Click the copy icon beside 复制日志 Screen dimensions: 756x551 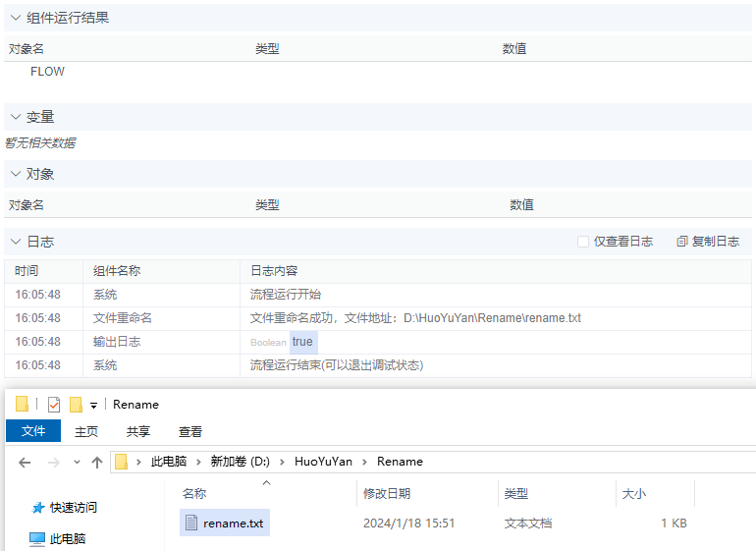681,242
